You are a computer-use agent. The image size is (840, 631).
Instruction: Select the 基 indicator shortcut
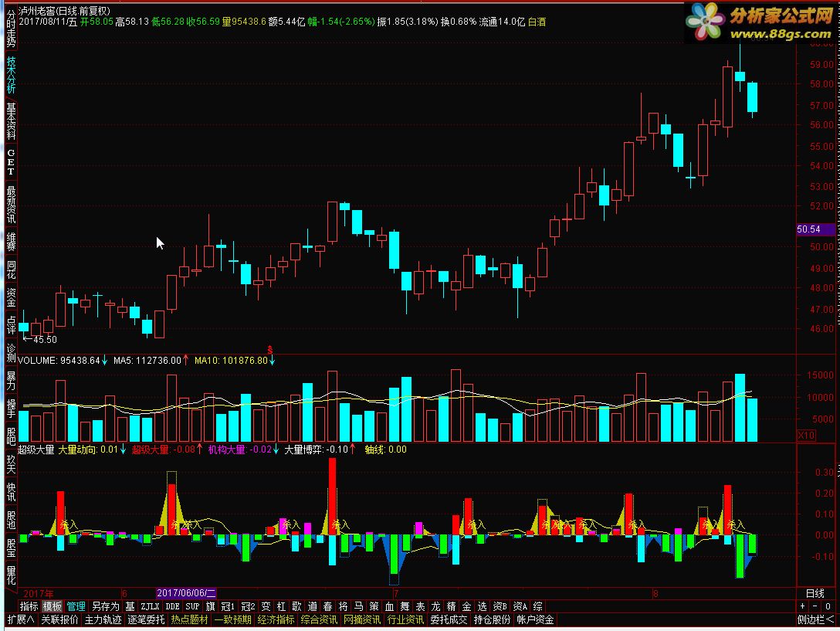coord(130,606)
